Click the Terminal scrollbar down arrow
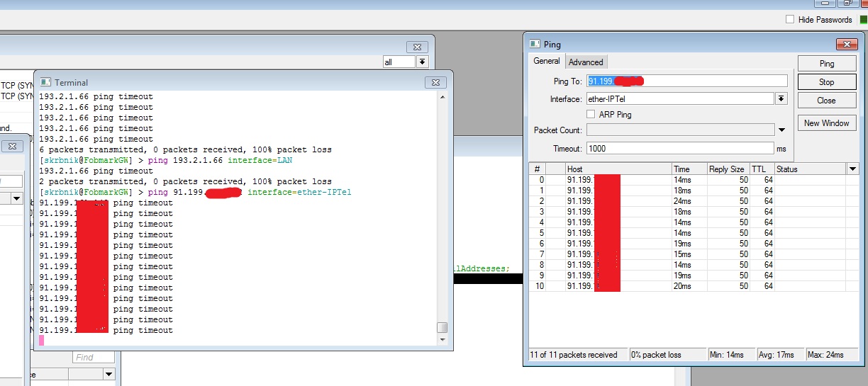 (442, 340)
